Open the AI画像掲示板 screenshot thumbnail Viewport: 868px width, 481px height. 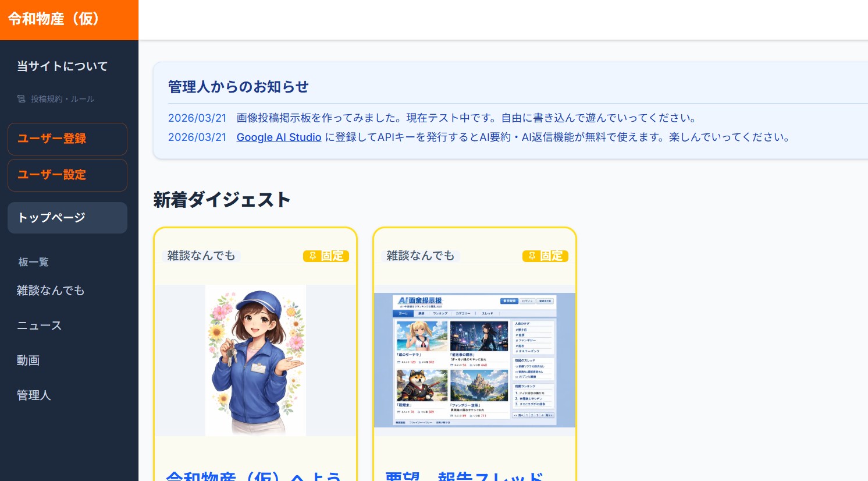click(x=475, y=360)
